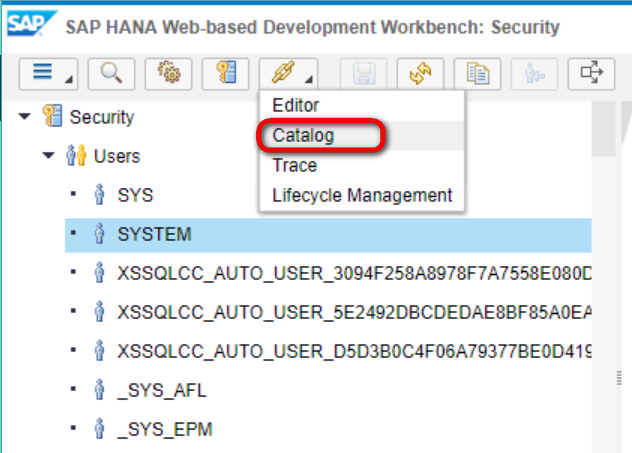Click the grayed-out user assignment icon
632x453 pixels.
click(534, 73)
